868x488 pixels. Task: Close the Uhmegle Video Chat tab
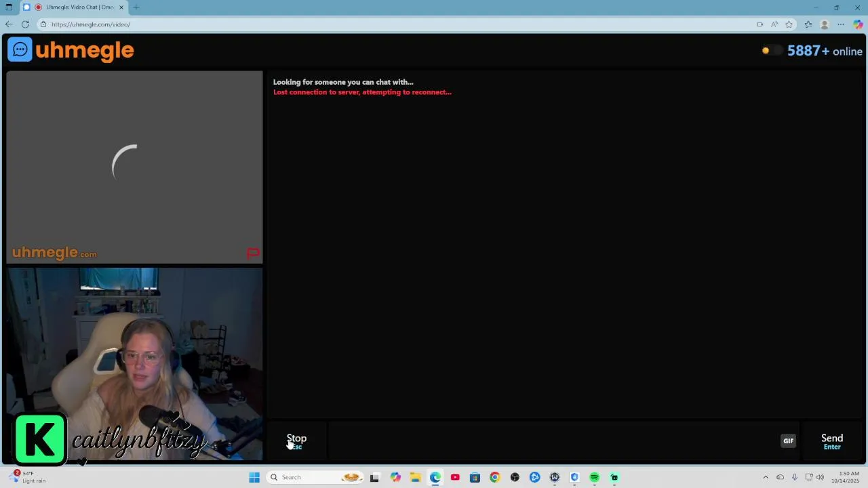click(x=121, y=7)
